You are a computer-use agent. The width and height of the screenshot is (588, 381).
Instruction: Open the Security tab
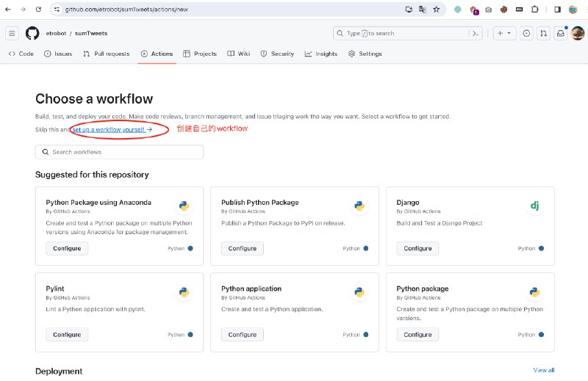point(277,54)
